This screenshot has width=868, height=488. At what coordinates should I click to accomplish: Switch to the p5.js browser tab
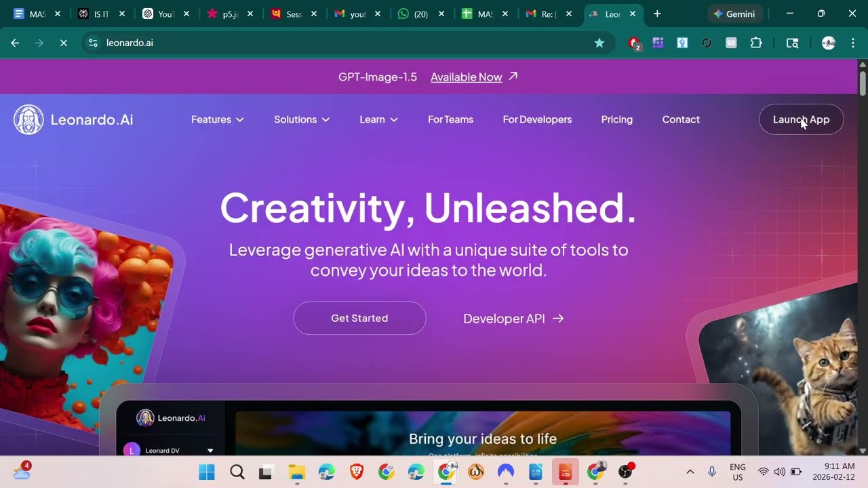point(230,14)
